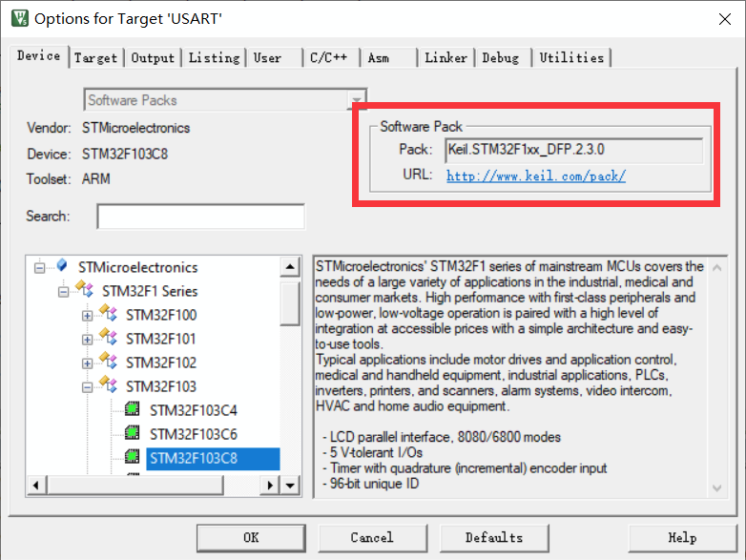Viewport: 746px width, 560px height.
Task: Click the Cancel button
Action: point(373,538)
